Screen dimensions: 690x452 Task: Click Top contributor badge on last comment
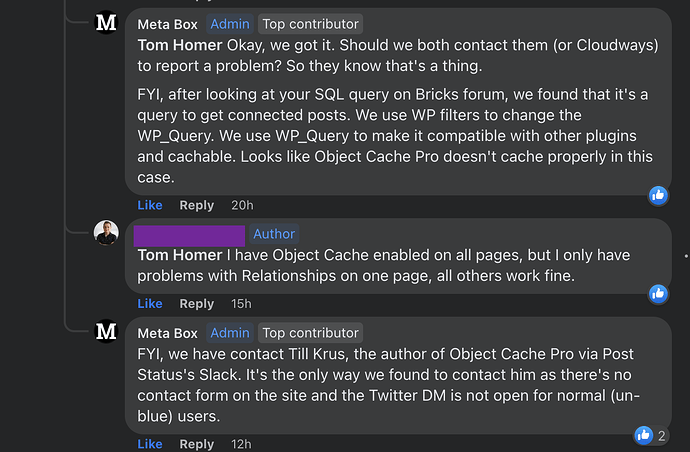click(310, 333)
